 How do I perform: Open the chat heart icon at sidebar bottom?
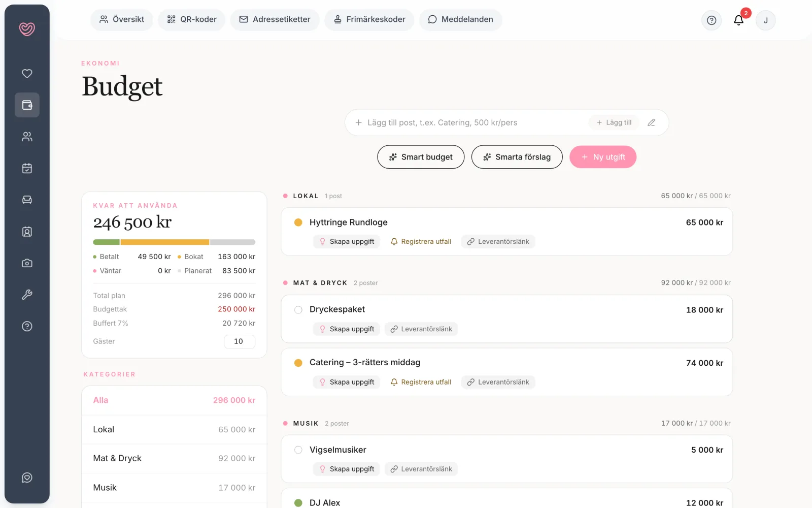[x=27, y=478]
